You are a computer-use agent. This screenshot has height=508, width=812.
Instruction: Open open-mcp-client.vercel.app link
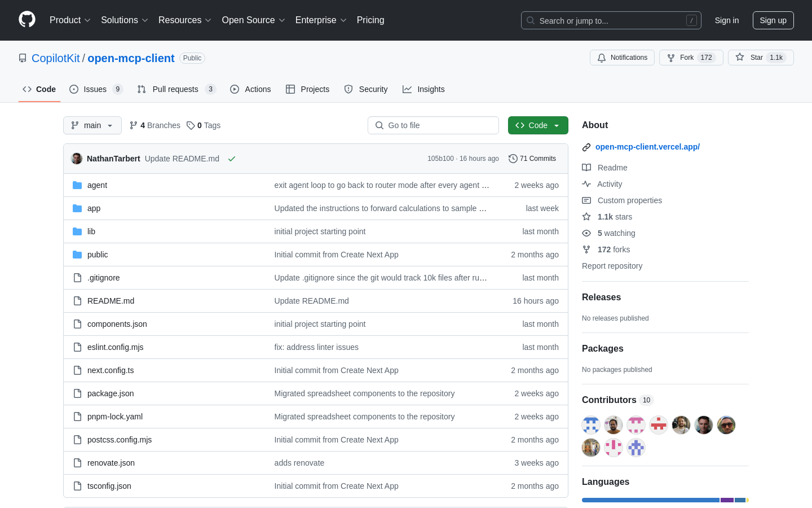coord(647,147)
